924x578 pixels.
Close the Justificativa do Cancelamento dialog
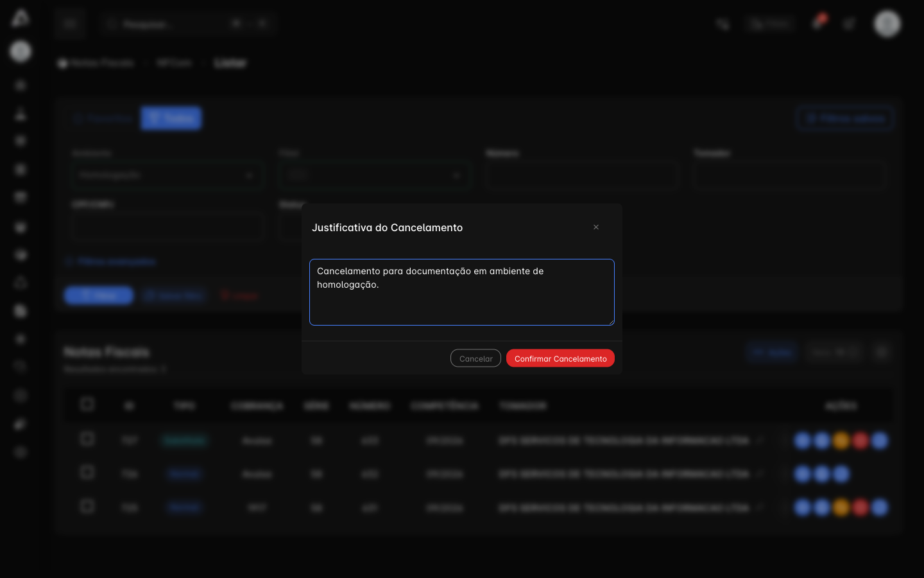(596, 227)
